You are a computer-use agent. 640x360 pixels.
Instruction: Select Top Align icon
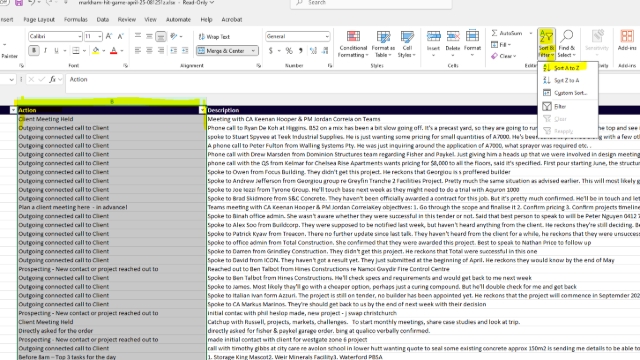click(138, 36)
